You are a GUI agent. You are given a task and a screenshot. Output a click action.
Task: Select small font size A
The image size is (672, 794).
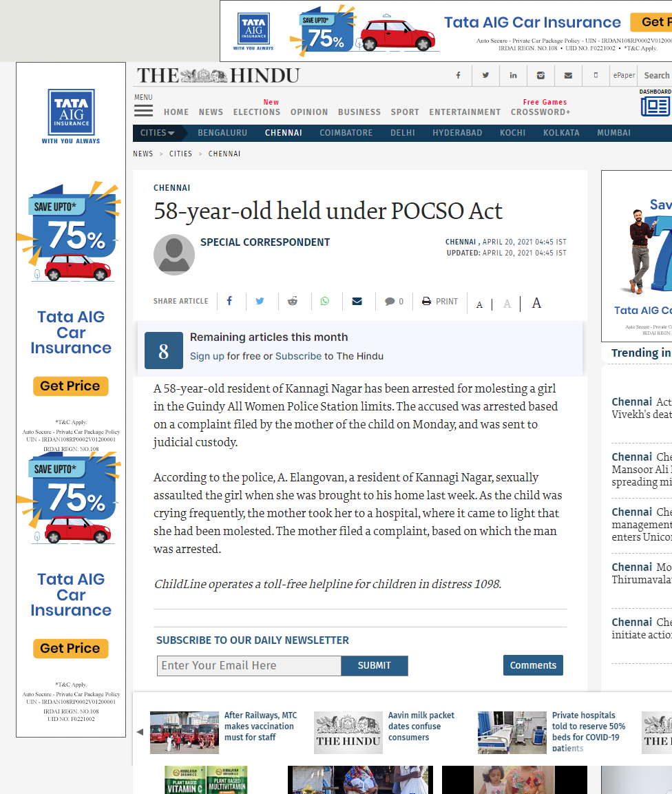pyautogui.click(x=479, y=305)
